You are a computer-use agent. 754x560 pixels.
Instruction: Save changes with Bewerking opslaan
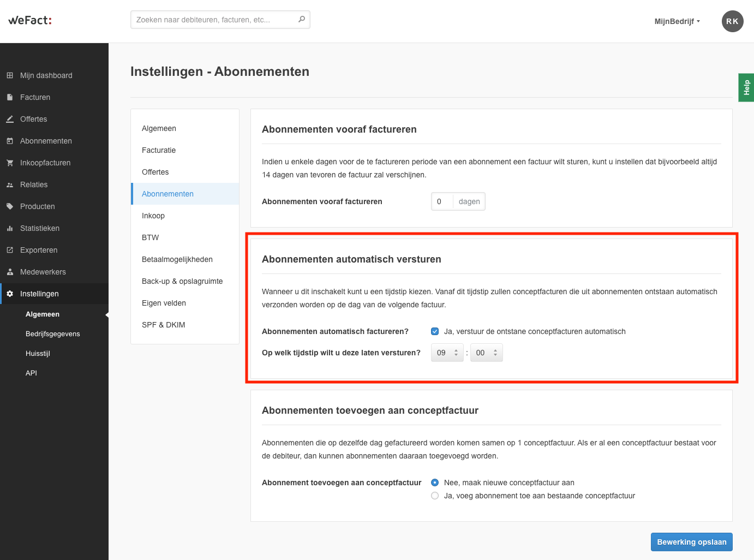[691, 542]
